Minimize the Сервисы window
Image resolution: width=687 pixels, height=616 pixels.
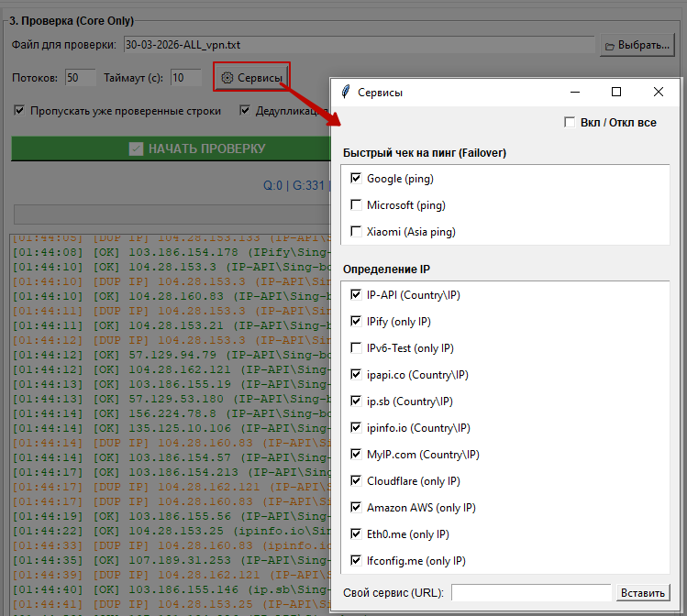[x=575, y=92]
